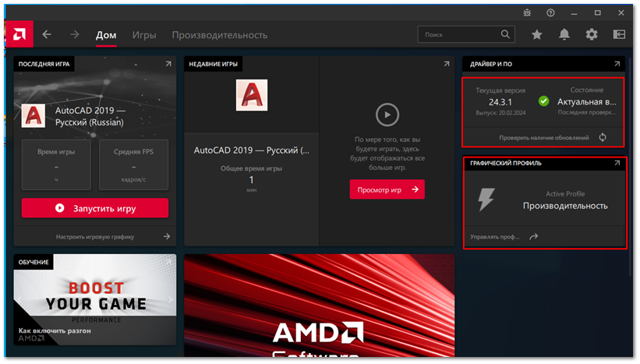The image size is (640, 364).
Task: Previous tutorial slide left chevron
Action: 19,300
